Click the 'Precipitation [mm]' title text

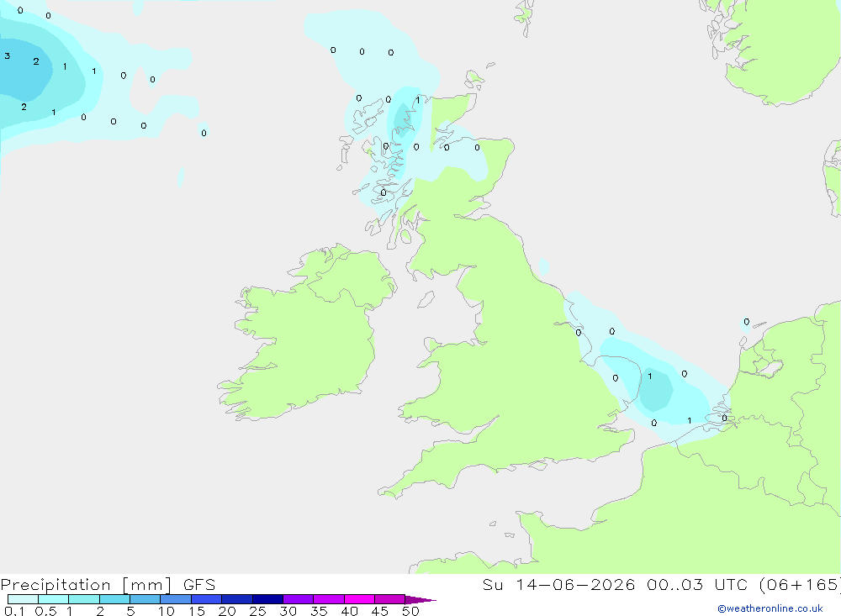click(87, 585)
